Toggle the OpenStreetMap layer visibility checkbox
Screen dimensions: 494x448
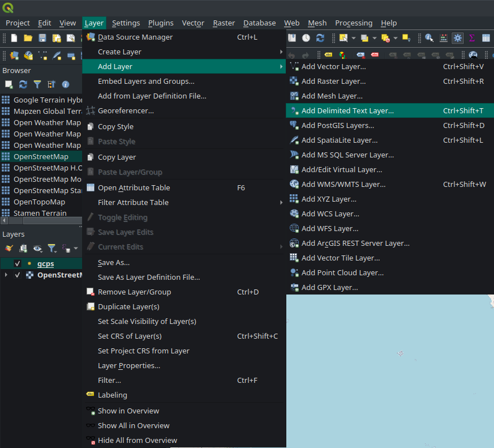point(18,275)
